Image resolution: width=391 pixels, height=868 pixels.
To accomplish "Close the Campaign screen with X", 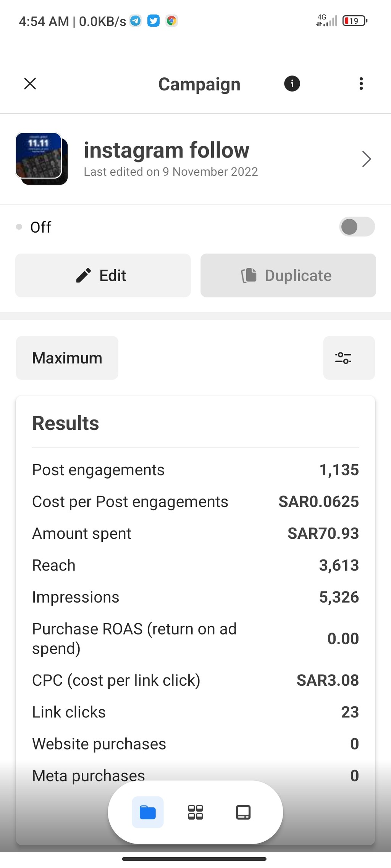I will click(x=30, y=84).
